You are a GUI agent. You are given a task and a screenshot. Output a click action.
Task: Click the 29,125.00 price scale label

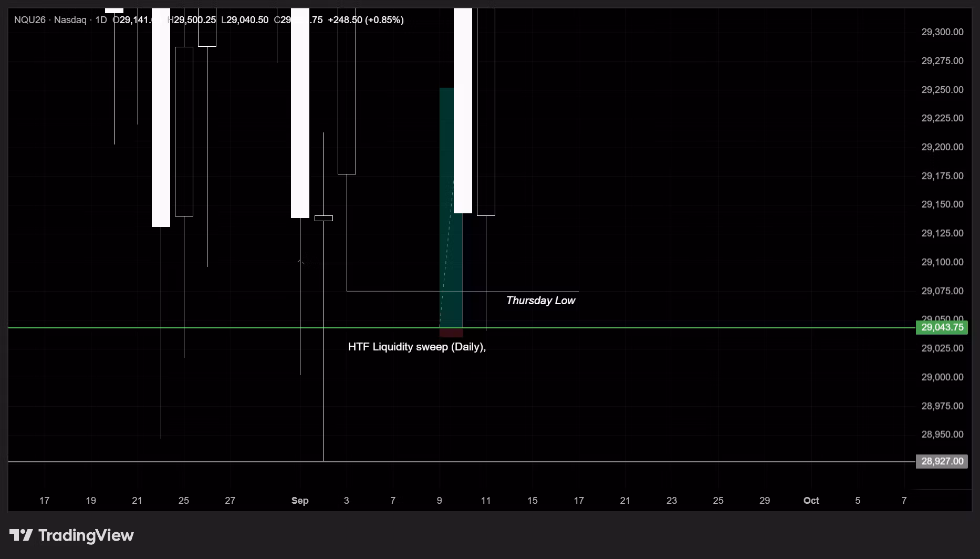pos(942,233)
